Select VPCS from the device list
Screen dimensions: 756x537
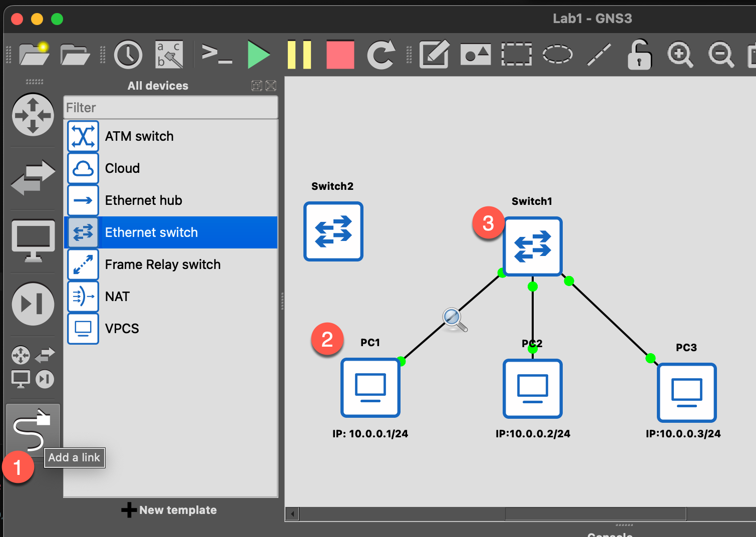tap(122, 329)
